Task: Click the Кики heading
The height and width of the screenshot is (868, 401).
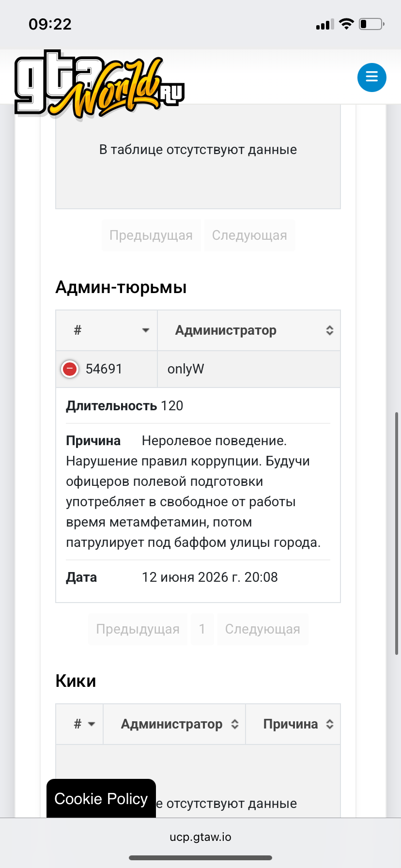Action: [x=76, y=681]
